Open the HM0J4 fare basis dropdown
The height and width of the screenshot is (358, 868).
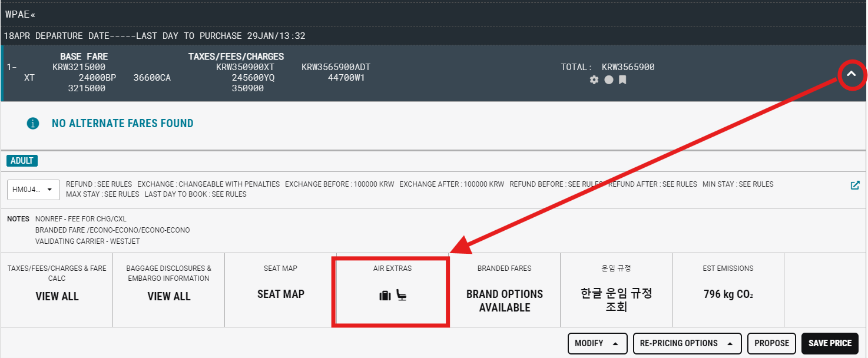click(33, 190)
